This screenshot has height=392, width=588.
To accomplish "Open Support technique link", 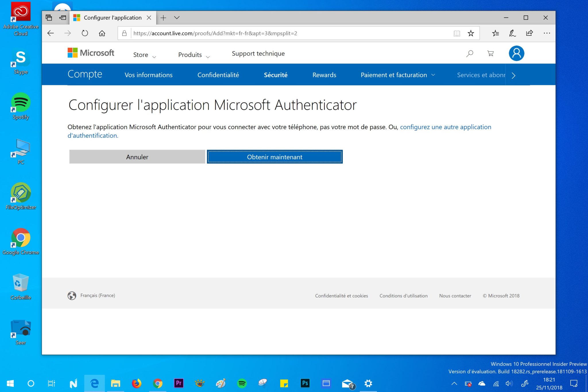I will 258,53.
